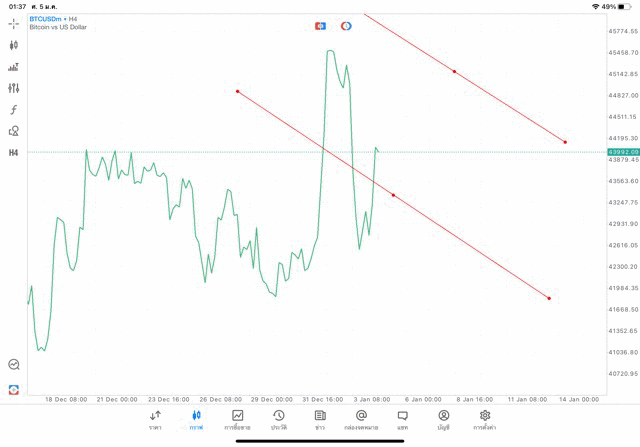The height and width of the screenshot is (447, 640).
Task: Switch chart type to candlesticks
Action: point(14,45)
